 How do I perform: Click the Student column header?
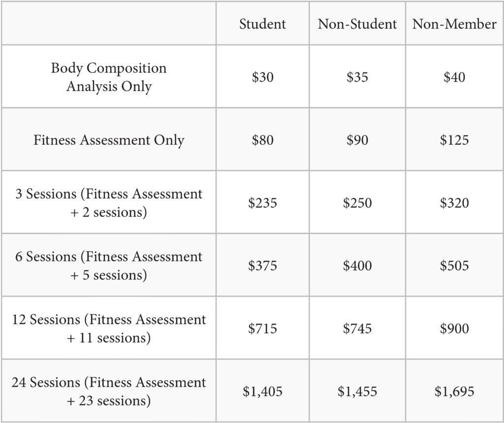coord(262,24)
